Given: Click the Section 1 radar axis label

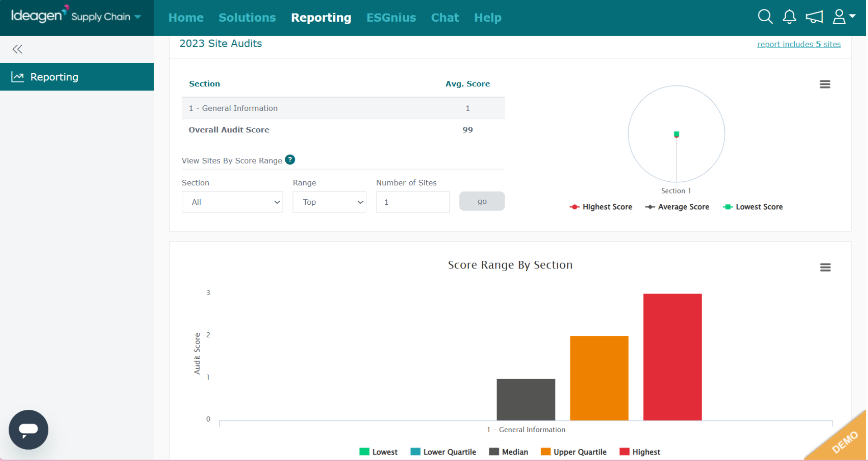Looking at the screenshot, I should [x=676, y=191].
